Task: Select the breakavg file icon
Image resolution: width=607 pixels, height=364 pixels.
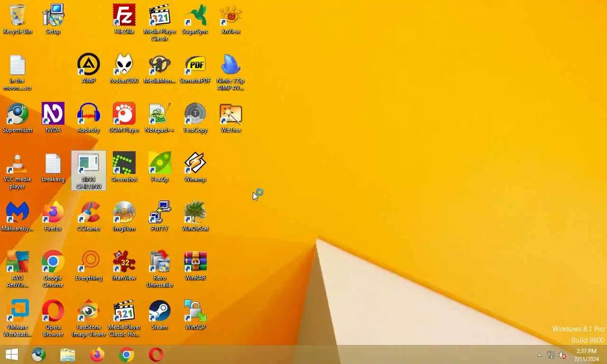Action: click(x=53, y=167)
